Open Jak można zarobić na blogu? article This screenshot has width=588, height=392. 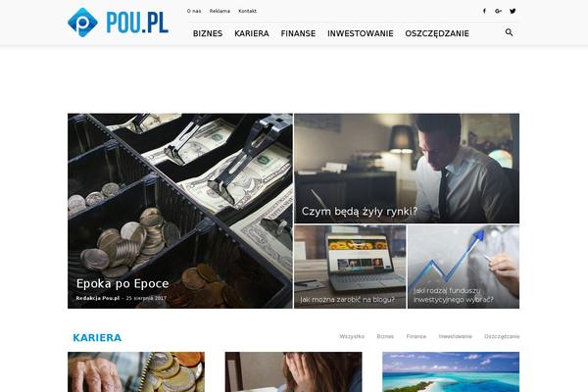pyautogui.click(x=347, y=299)
